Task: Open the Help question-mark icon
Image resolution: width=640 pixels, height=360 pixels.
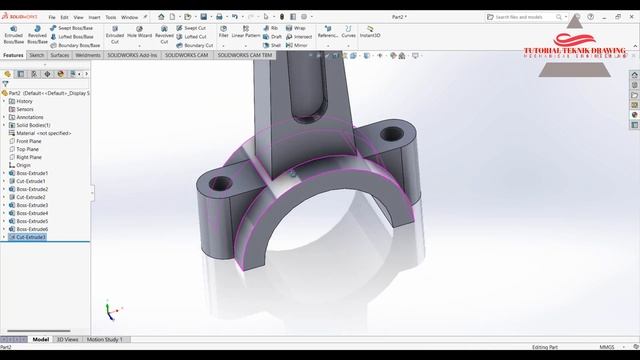Action: click(591, 17)
